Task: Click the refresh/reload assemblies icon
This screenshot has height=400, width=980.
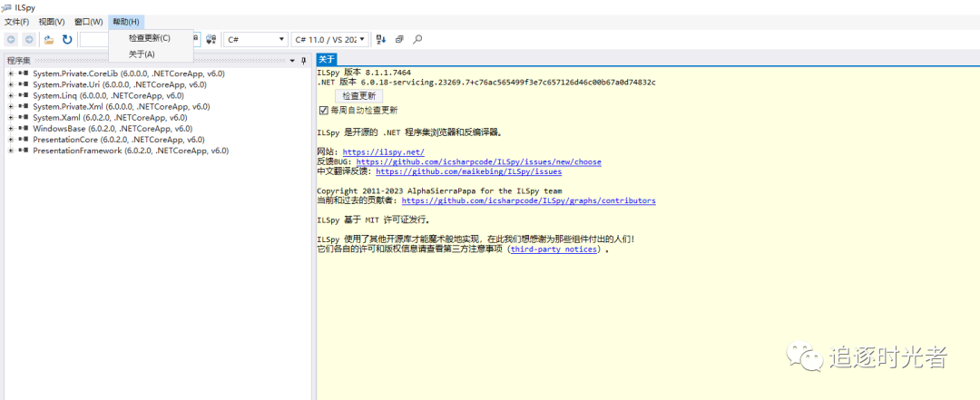Action: (67, 40)
